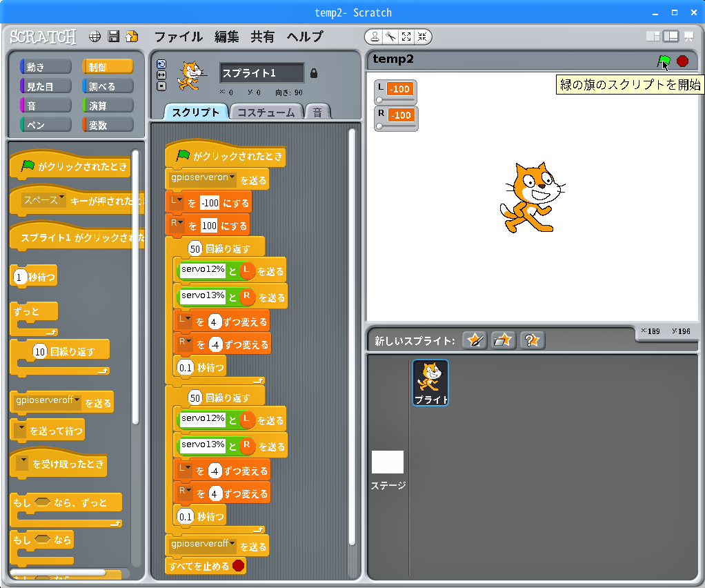705x588 pixels.
Task: Toggle the padlock next to スプライト1 name
Action: [x=314, y=73]
